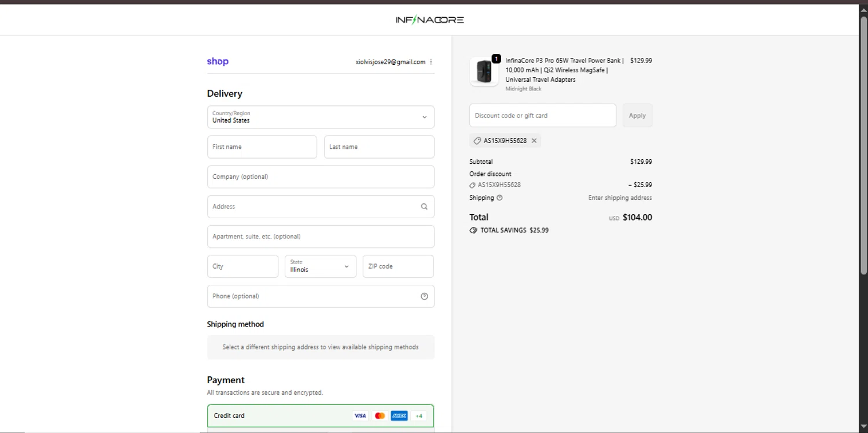Focus the Last name field
This screenshot has width=868, height=433.
coord(379,147)
